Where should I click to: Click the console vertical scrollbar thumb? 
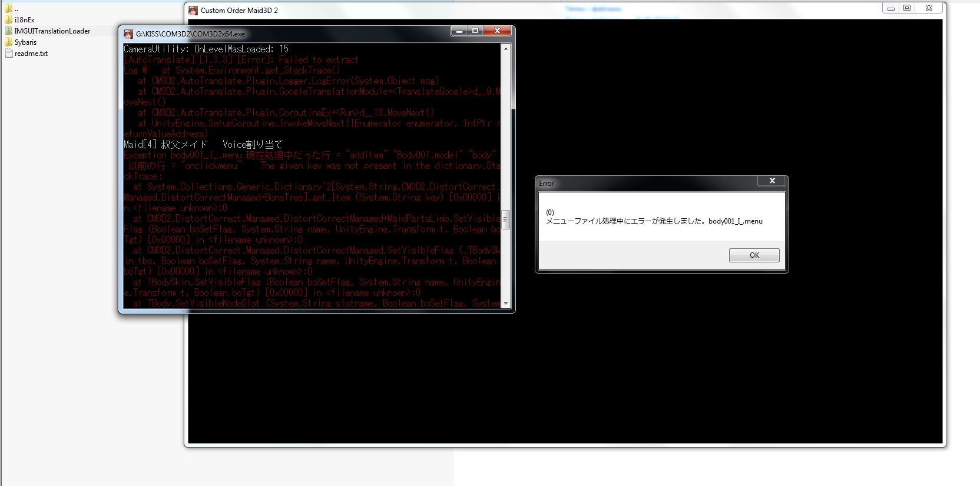(x=505, y=219)
